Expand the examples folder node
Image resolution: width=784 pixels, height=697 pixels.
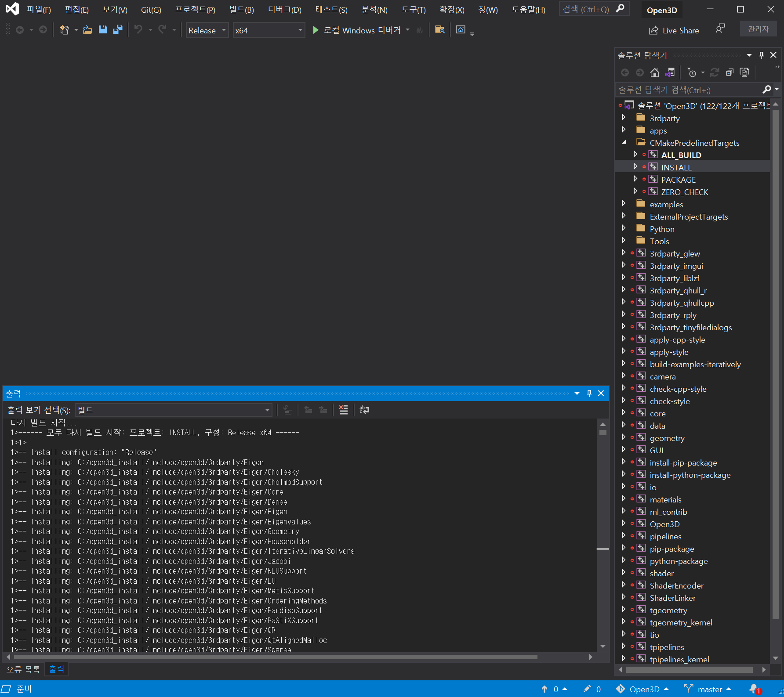point(624,204)
